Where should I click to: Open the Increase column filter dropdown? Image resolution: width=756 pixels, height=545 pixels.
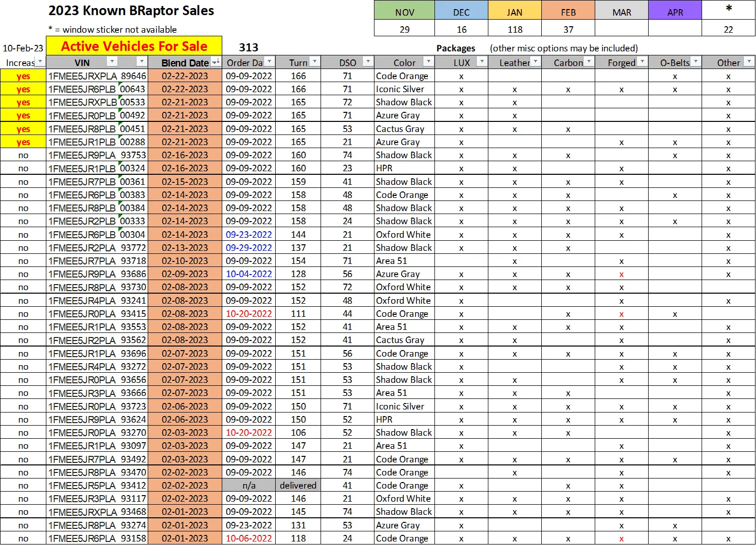point(40,62)
